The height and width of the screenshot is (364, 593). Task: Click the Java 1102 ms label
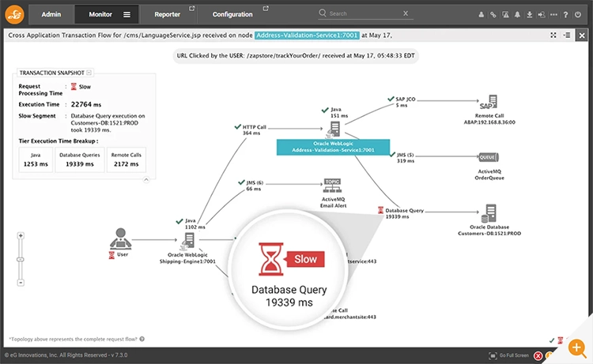point(195,223)
